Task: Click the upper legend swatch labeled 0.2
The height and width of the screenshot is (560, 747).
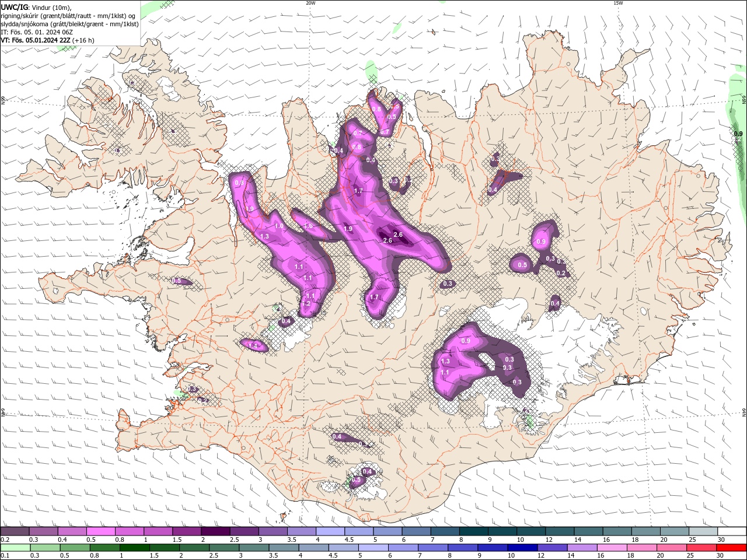Action: [x=15, y=531]
